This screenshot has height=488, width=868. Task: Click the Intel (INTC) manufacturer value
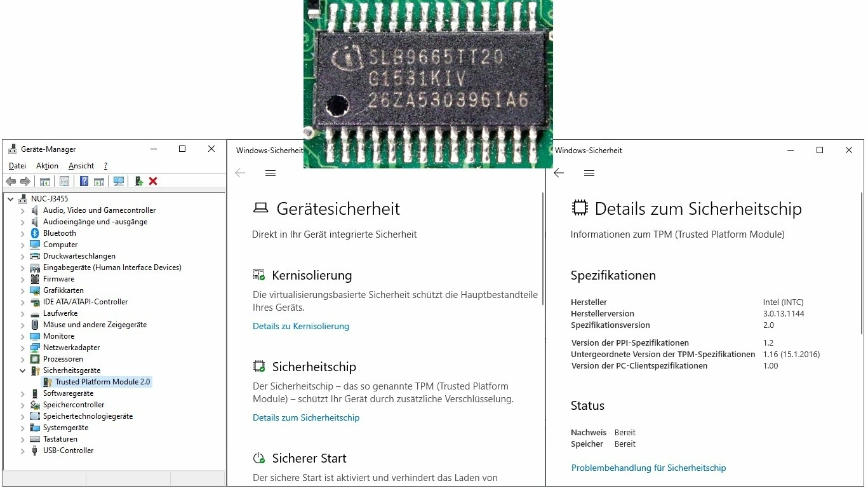(x=783, y=302)
